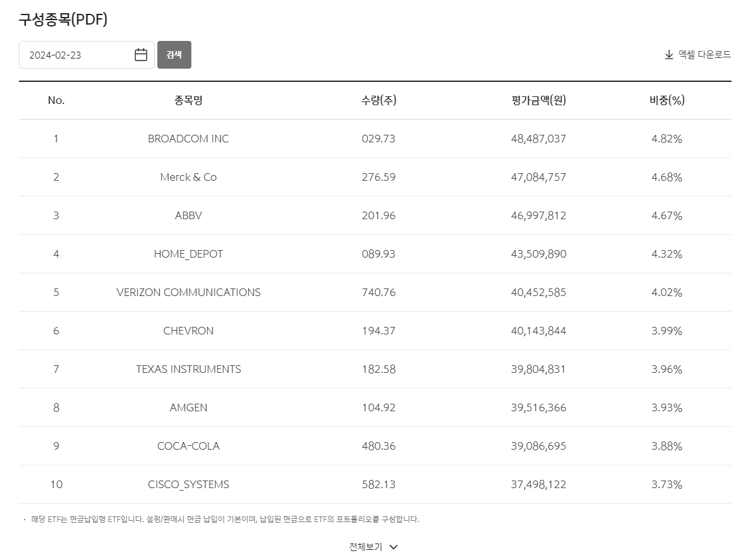The image size is (756, 558).
Task: Click the 3.73% weight value
Action: click(x=667, y=484)
